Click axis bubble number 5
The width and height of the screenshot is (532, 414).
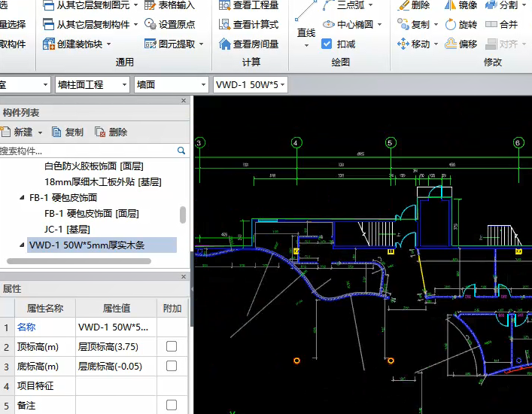(391, 143)
